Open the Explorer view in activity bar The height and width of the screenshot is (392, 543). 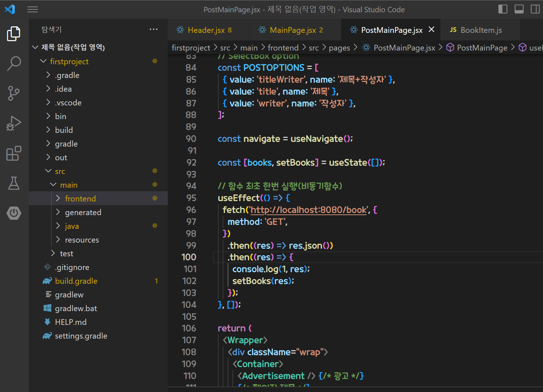point(14,34)
